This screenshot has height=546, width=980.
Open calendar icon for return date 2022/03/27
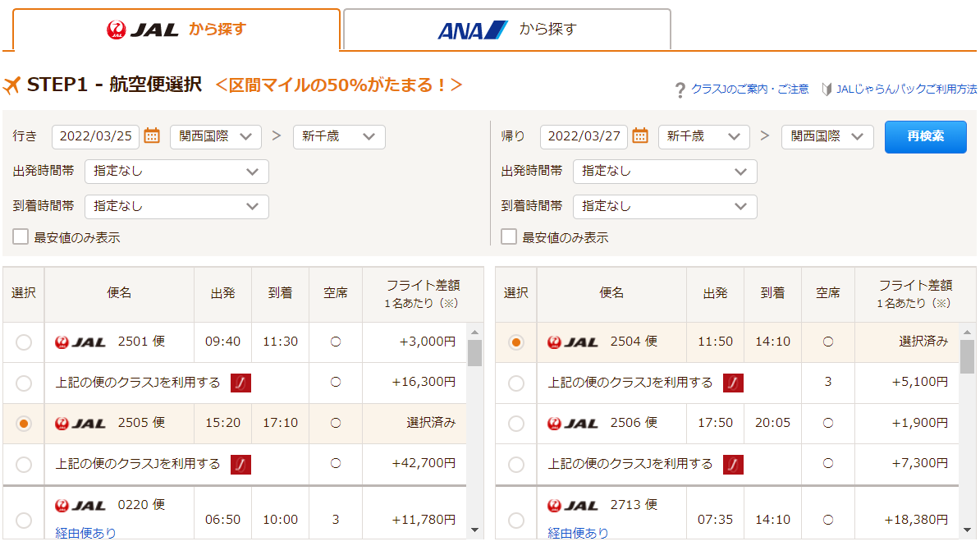(x=640, y=135)
